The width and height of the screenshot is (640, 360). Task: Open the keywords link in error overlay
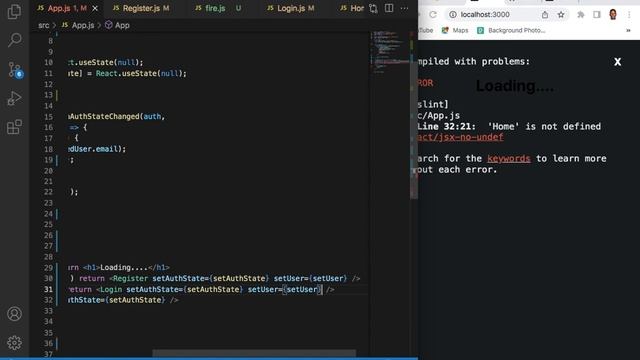click(509, 158)
